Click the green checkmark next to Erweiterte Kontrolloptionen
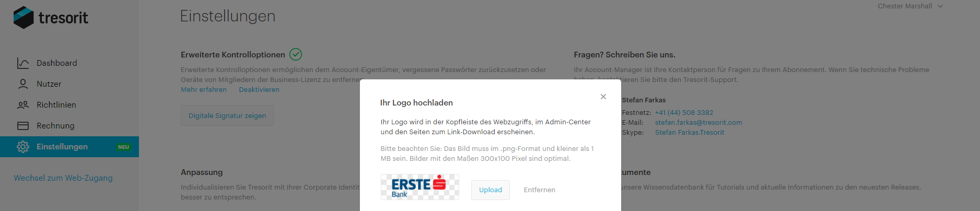Viewport: 980px width, 211px height. point(296,54)
